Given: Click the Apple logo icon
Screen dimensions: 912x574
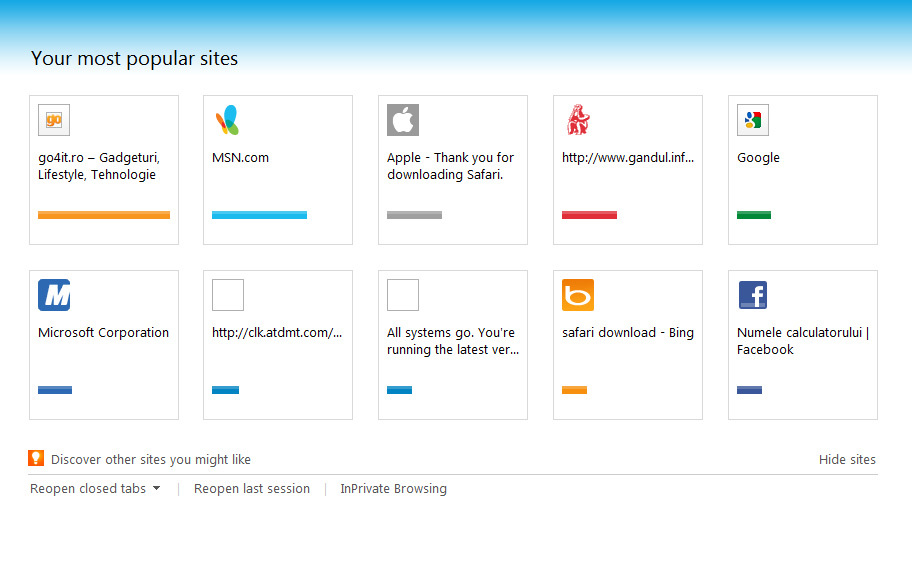Looking at the screenshot, I should [x=403, y=120].
